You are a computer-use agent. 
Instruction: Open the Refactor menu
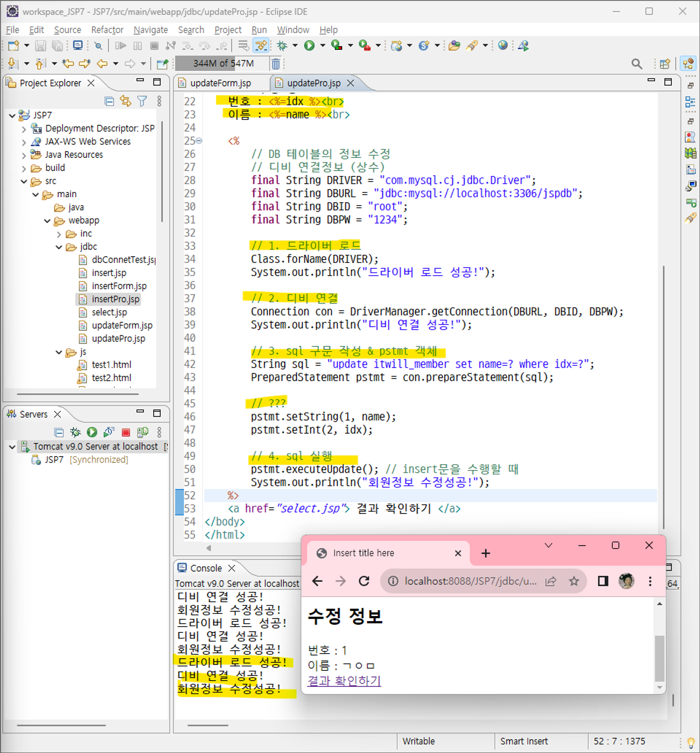(x=107, y=30)
